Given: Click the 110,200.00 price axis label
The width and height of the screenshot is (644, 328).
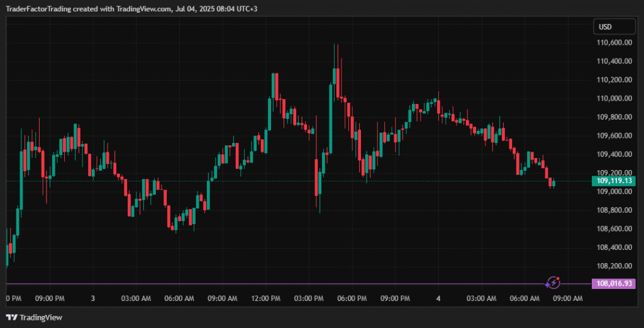Looking at the screenshot, I should (x=614, y=80).
